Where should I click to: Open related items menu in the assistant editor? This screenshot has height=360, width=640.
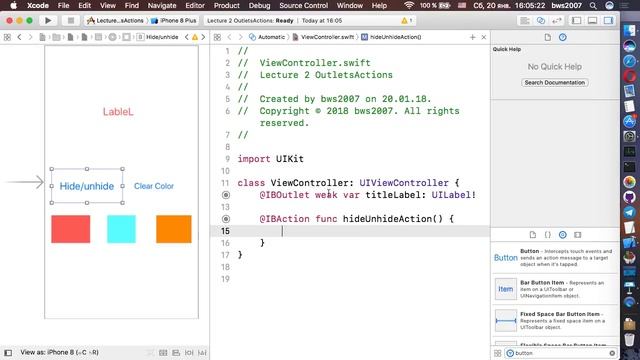(x=217, y=37)
